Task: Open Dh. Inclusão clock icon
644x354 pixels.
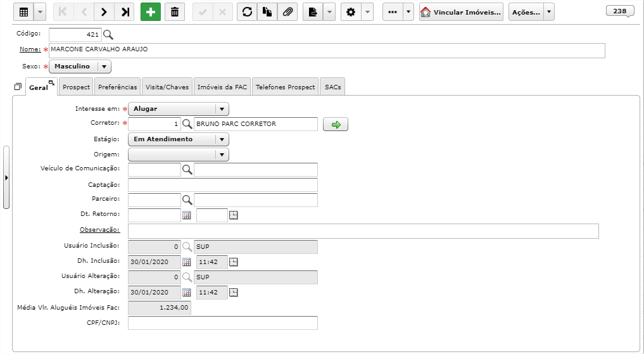Action: coord(234,262)
